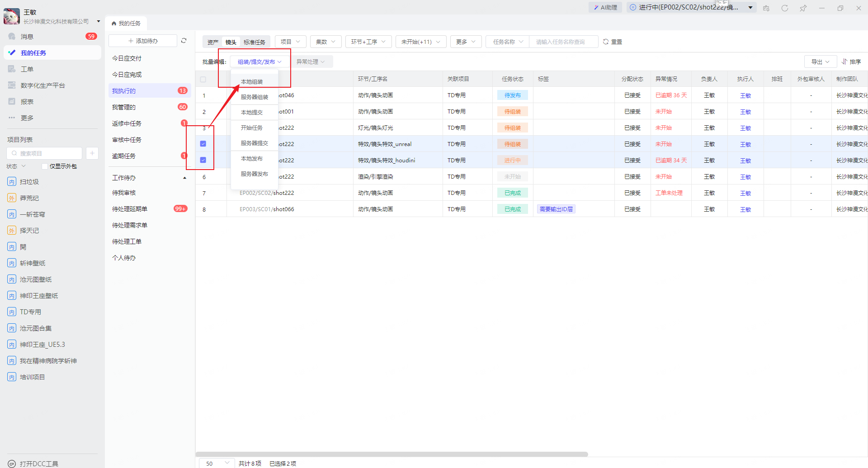The height and width of the screenshot is (468, 868).
Task: Click the pin icon in title bar
Action: (x=803, y=8)
